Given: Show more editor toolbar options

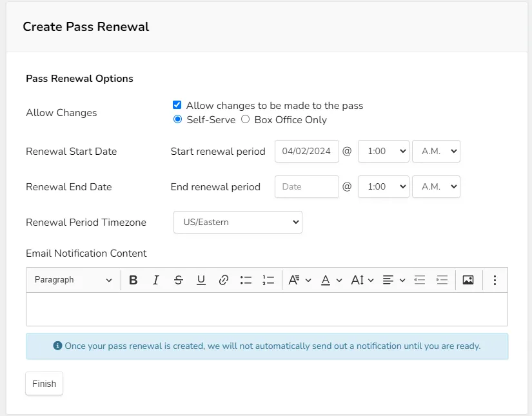Looking at the screenshot, I should tap(495, 280).
